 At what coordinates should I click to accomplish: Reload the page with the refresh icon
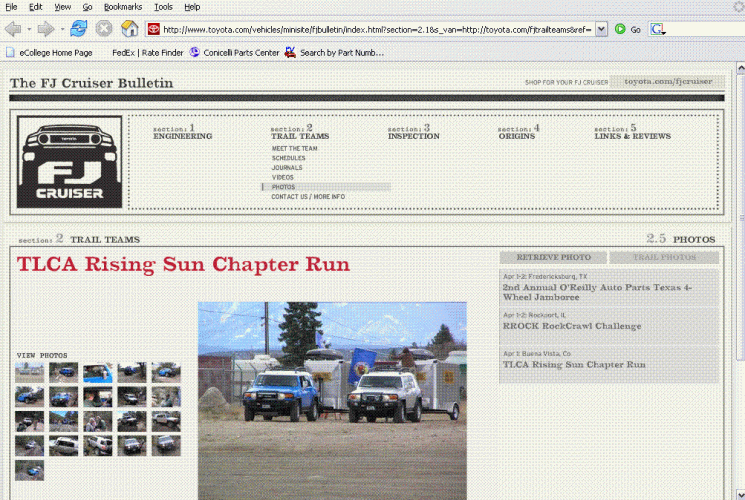point(78,29)
